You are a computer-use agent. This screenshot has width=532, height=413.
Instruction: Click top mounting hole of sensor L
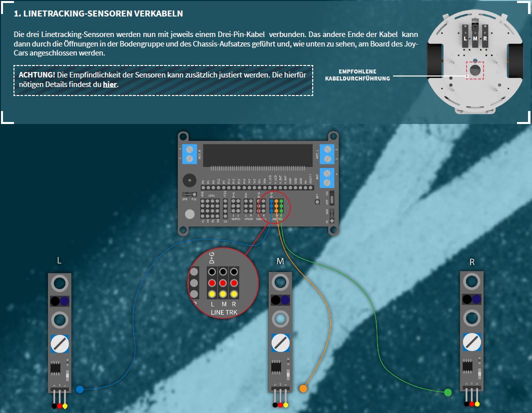(x=60, y=283)
